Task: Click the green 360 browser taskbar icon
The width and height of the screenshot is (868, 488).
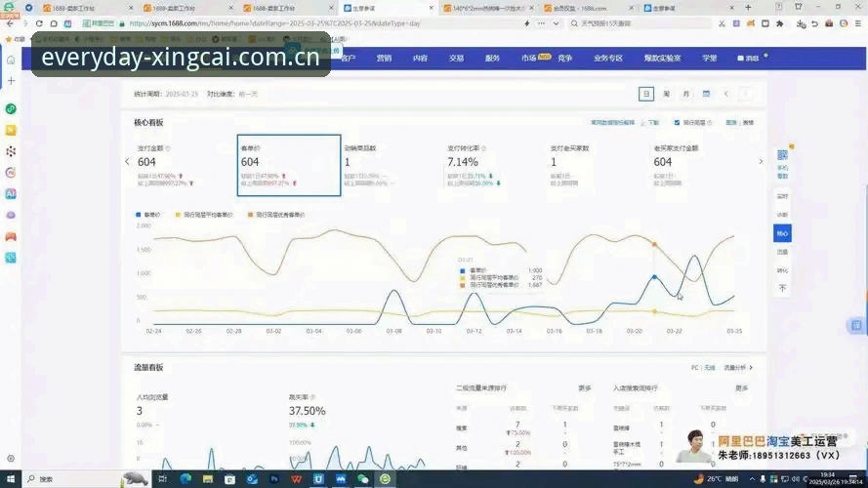Action: pos(385,479)
